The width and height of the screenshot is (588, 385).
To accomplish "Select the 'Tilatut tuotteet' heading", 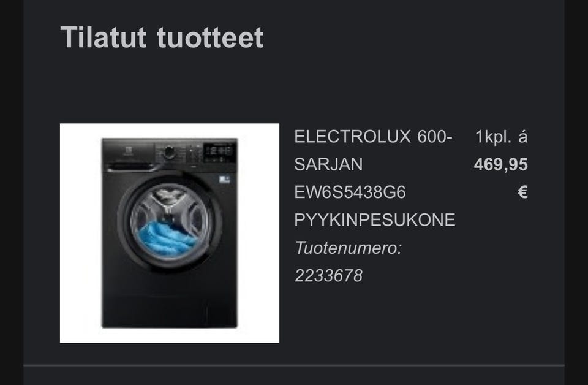I will (162, 37).
